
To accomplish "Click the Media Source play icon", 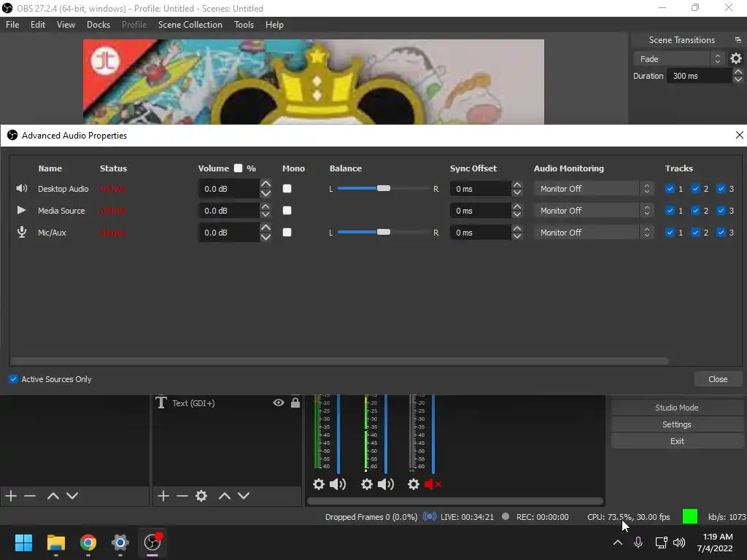I will click(21, 210).
